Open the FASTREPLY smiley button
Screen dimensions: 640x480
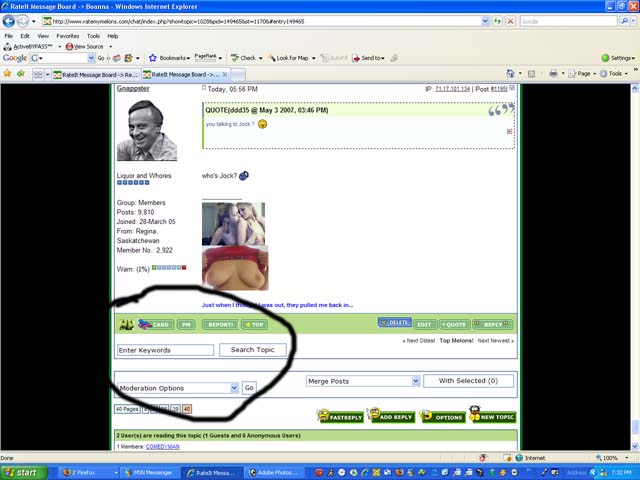point(339,416)
